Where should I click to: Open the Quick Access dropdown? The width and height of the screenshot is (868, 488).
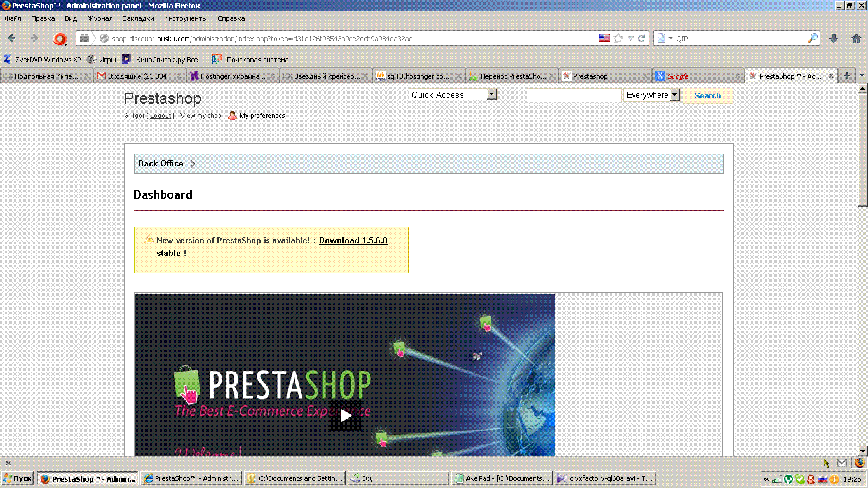[453, 95]
